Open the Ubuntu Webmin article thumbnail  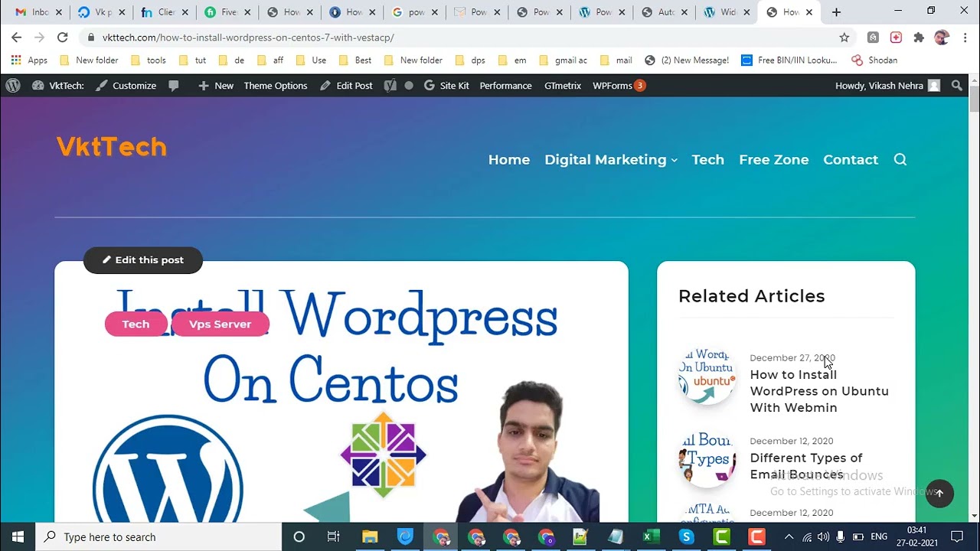[707, 376]
